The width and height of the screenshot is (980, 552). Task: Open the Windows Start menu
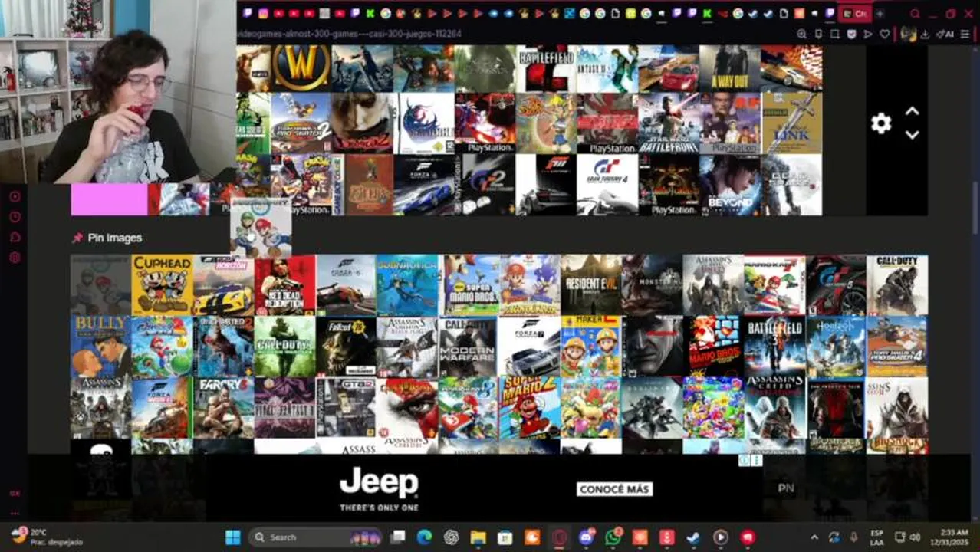[233, 537]
